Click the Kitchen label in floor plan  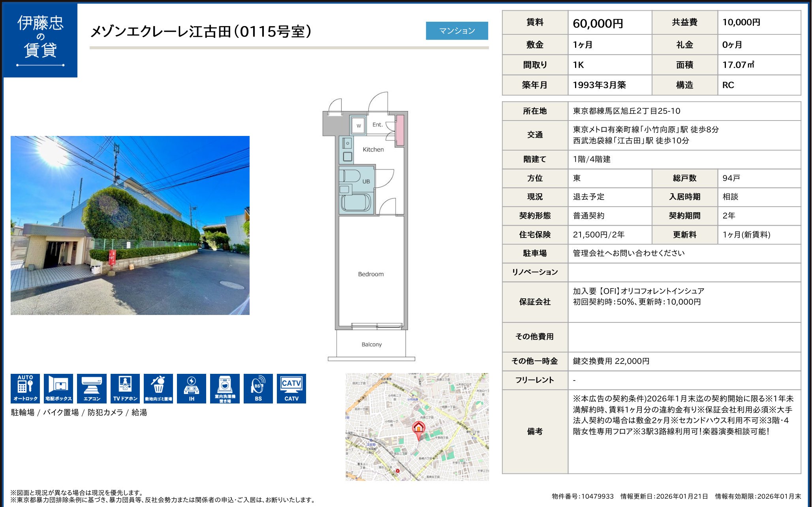pyautogui.click(x=373, y=149)
